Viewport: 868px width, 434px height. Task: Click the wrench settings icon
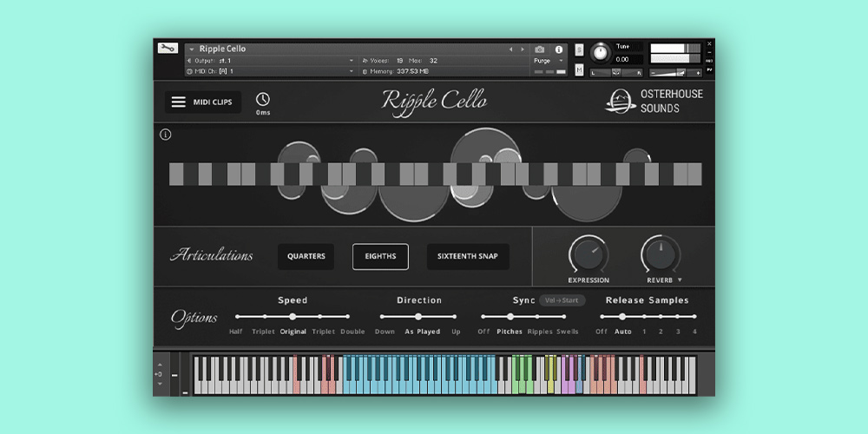pos(168,49)
